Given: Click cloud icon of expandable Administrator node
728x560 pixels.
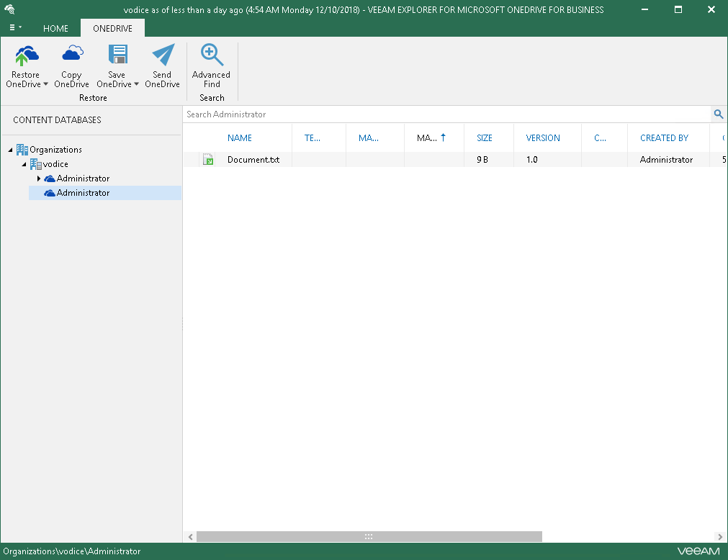Looking at the screenshot, I should (50, 179).
